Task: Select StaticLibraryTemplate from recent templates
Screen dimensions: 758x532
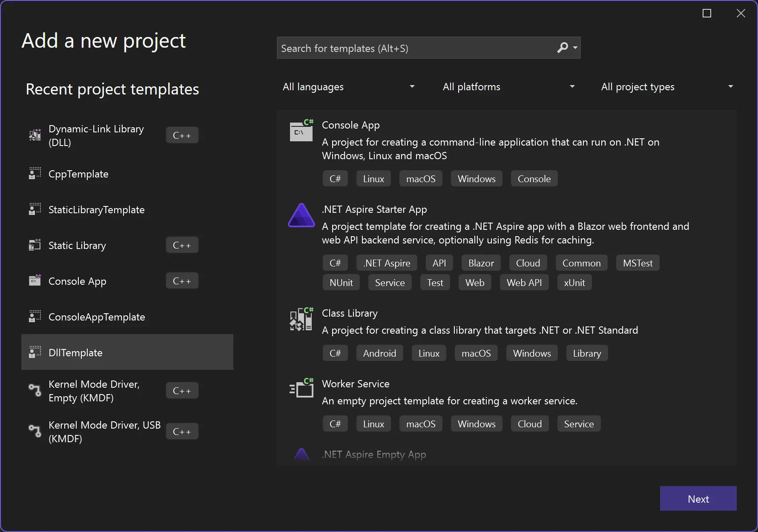Action: (x=127, y=209)
